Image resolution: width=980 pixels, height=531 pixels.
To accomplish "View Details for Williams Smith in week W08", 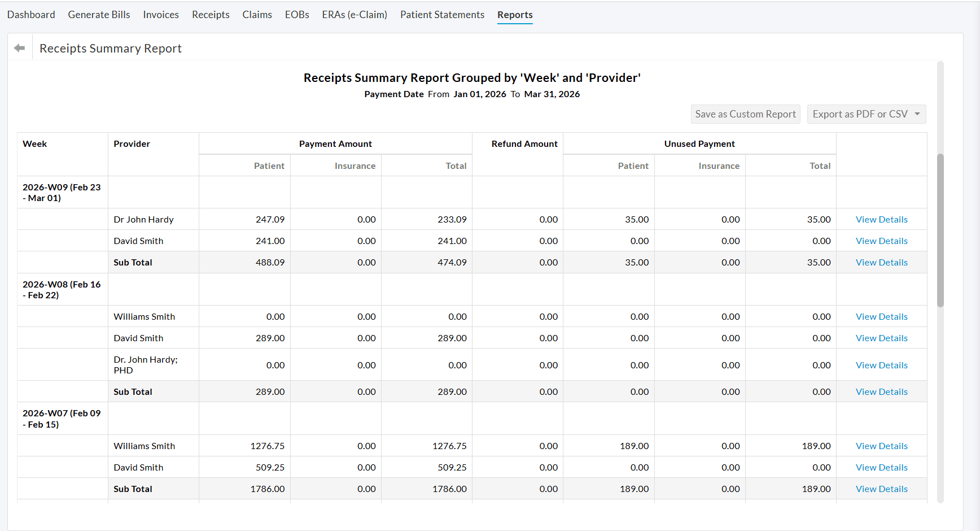I will [881, 316].
